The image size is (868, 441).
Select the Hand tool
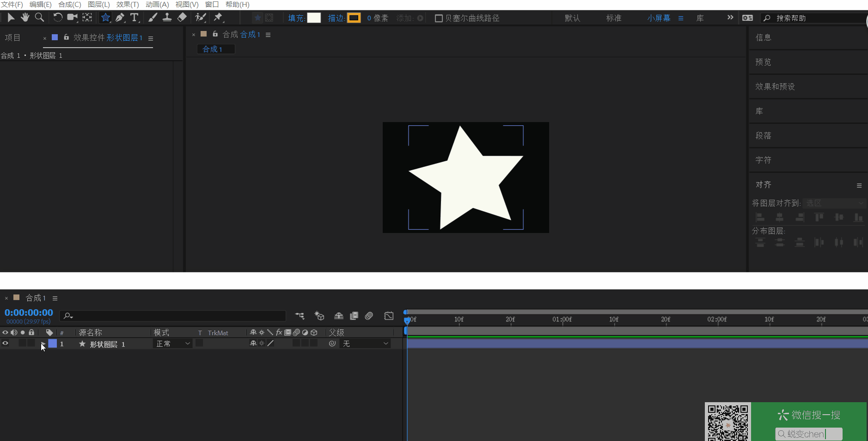25,18
